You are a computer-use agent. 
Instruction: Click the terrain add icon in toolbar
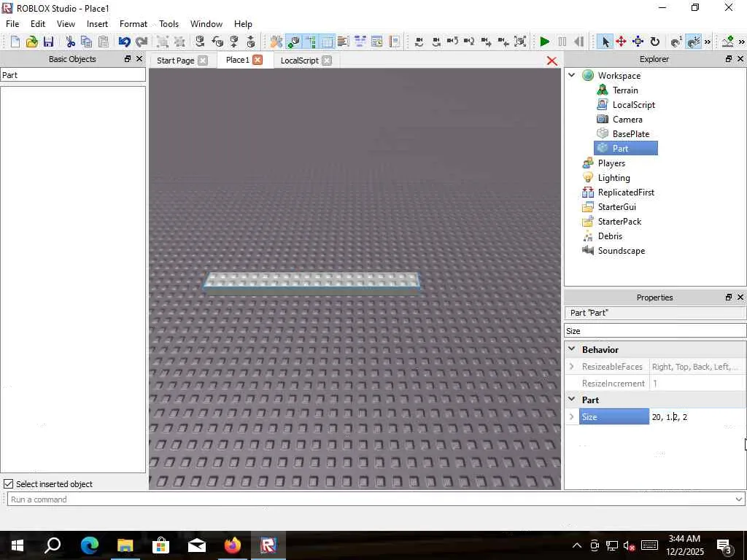point(728,42)
